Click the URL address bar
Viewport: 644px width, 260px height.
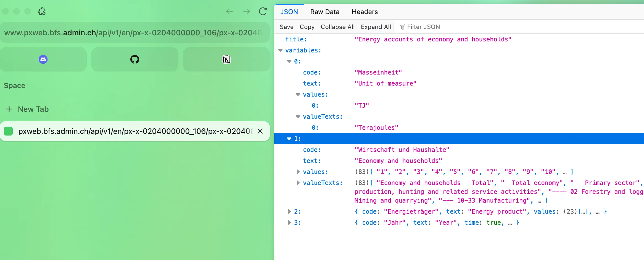point(133,33)
